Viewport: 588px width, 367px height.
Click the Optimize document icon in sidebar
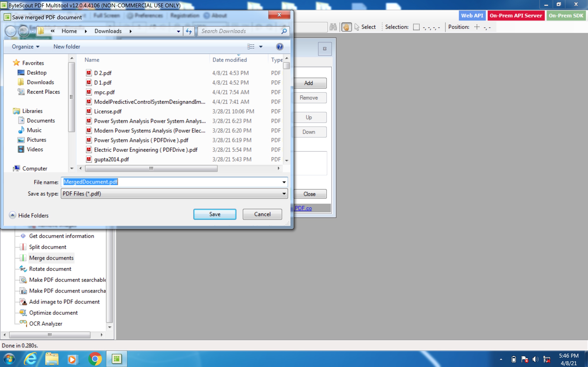[x=23, y=313]
